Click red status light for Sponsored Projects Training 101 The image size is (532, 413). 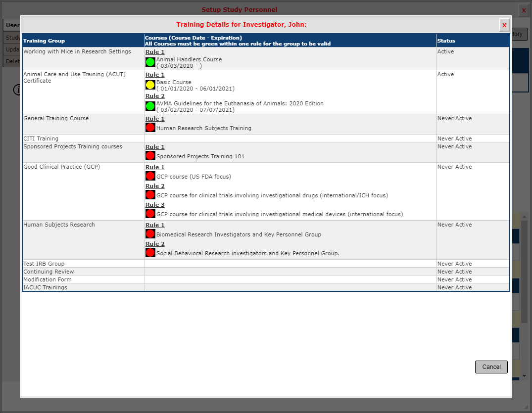tap(150, 156)
